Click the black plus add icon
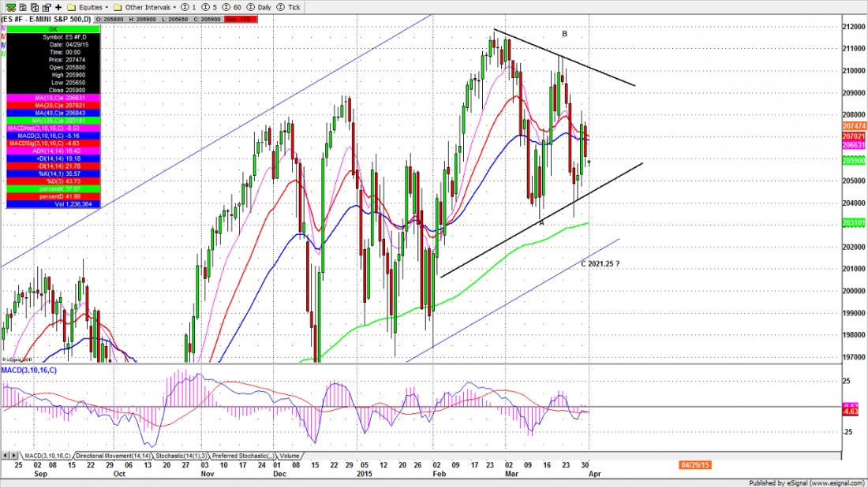The width and height of the screenshot is (868, 488). [x=58, y=6]
